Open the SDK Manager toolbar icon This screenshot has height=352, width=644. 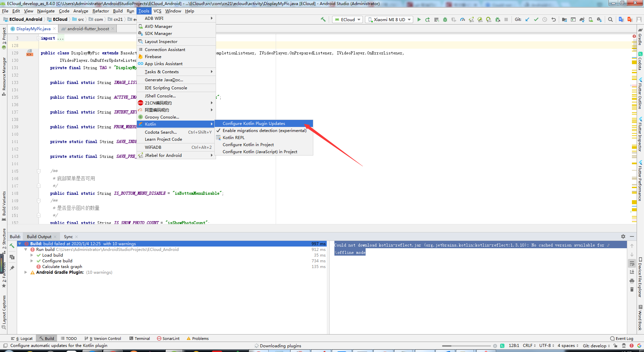pyautogui.click(x=599, y=19)
